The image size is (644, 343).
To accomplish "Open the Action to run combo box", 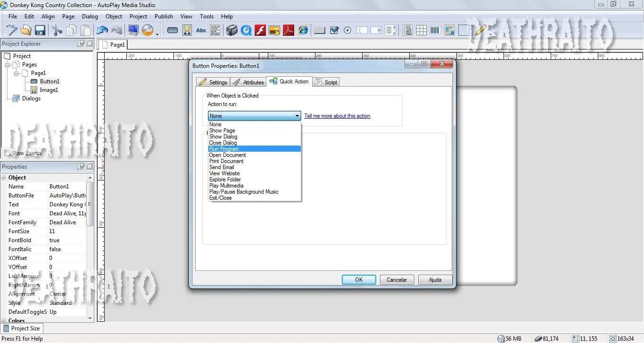I will coord(255,116).
